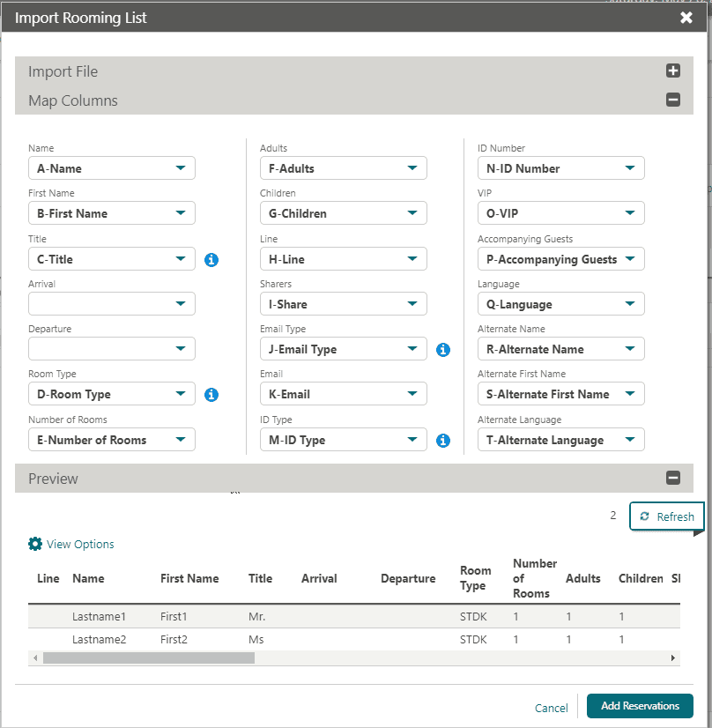Image resolution: width=712 pixels, height=728 pixels.
Task: Click the View Options link
Action: [80, 544]
